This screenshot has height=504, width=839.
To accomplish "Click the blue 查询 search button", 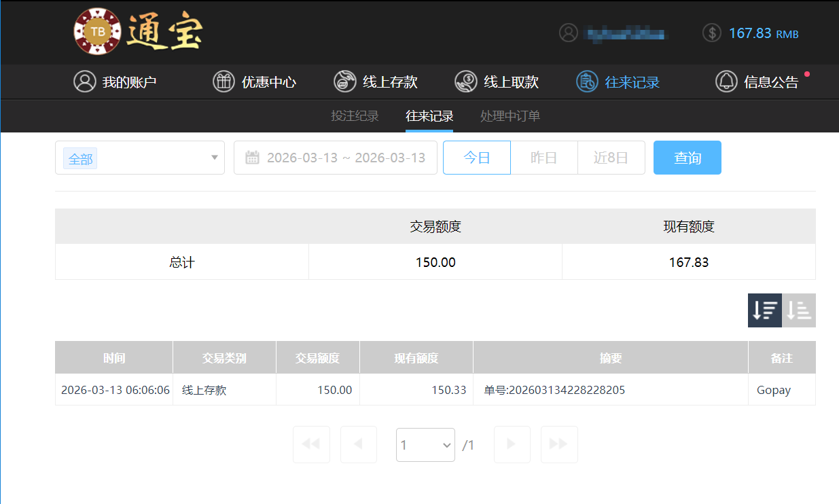I will pyautogui.click(x=687, y=158).
